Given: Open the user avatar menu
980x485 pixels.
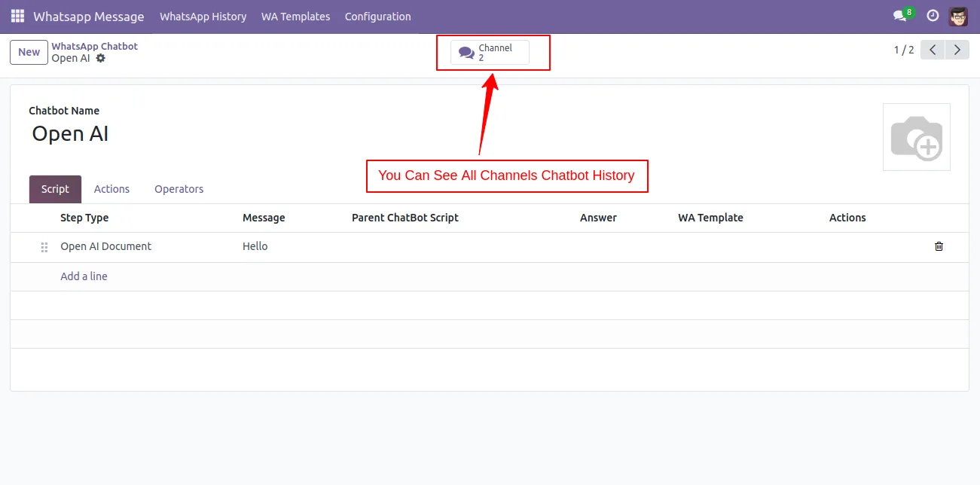Looking at the screenshot, I should pyautogui.click(x=958, y=16).
